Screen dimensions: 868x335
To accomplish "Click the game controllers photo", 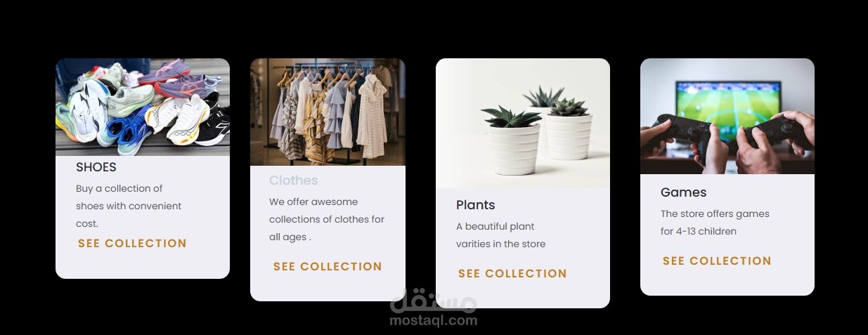I will [727, 117].
